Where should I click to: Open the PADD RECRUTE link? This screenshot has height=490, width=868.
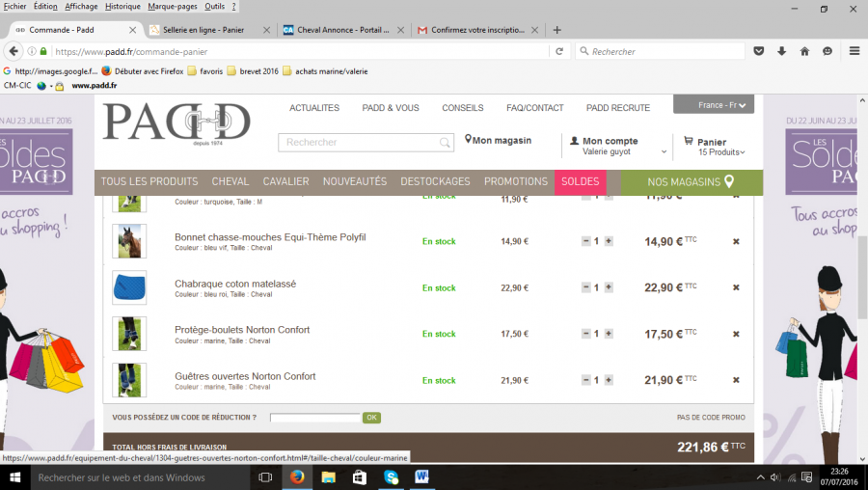618,108
